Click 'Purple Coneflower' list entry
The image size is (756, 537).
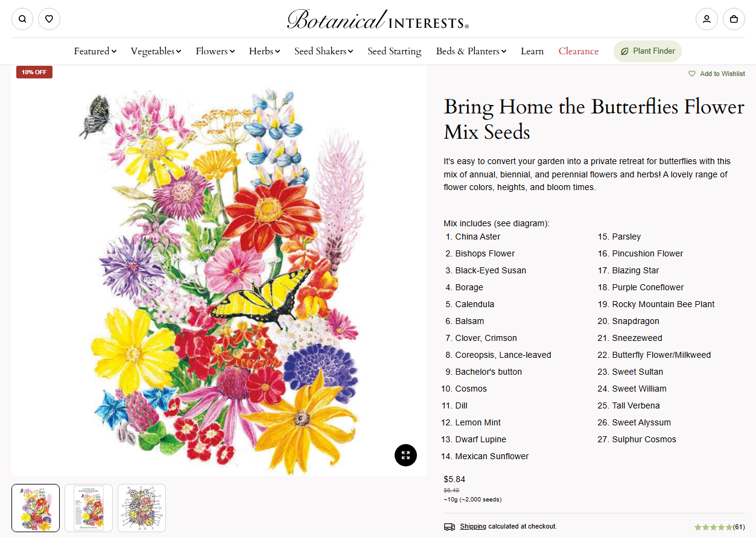(648, 287)
